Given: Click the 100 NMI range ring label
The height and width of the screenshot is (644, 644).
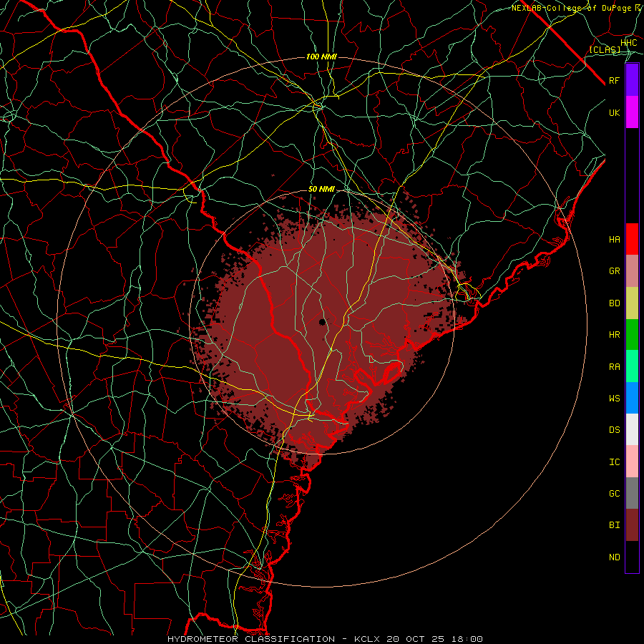Looking at the screenshot, I should pyautogui.click(x=321, y=57).
